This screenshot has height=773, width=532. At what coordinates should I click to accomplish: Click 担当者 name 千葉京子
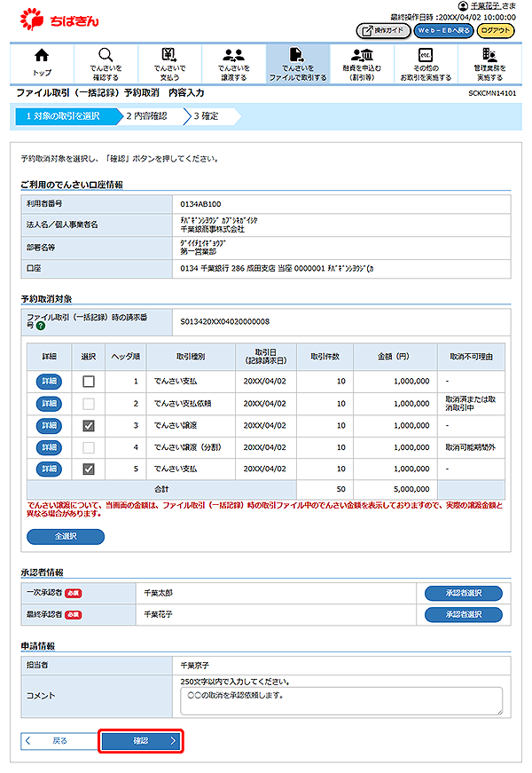coord(194,666)
